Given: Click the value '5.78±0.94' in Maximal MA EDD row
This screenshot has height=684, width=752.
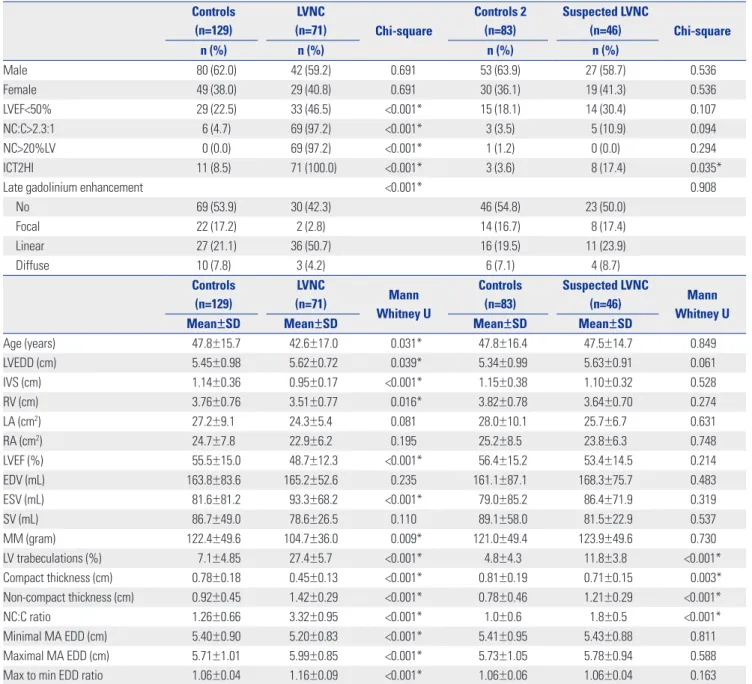Looking at the screenshot, I should pyautogui.click(x=608, y=656).
